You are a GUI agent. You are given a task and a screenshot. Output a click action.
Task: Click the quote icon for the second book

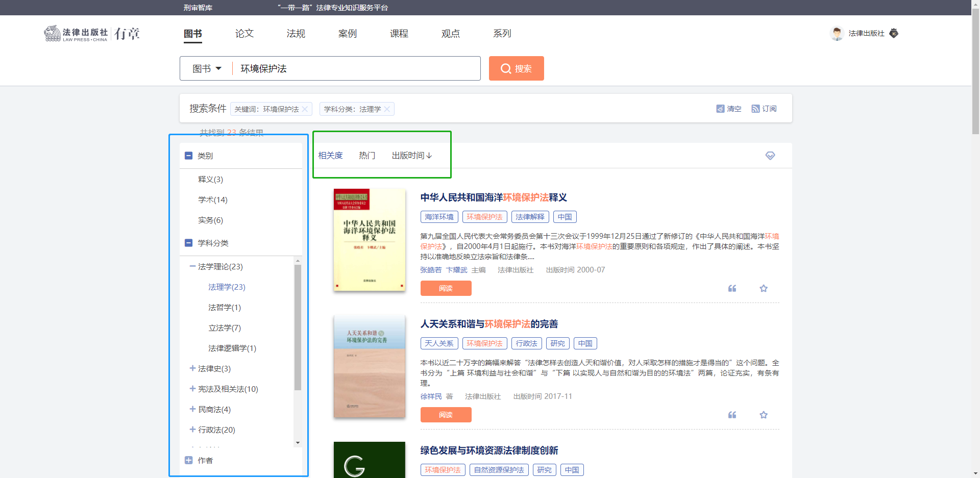tap(732, 415)
